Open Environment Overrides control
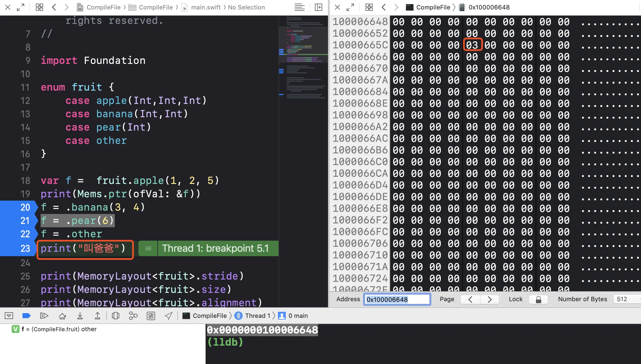This screenshot has width=641, height=364. coord(151,316)
